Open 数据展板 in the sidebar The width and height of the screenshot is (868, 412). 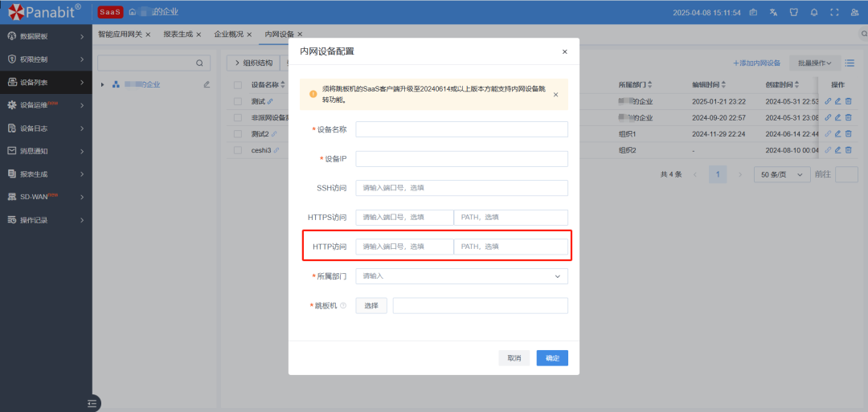pyautogui.click(x=46, y=36)
